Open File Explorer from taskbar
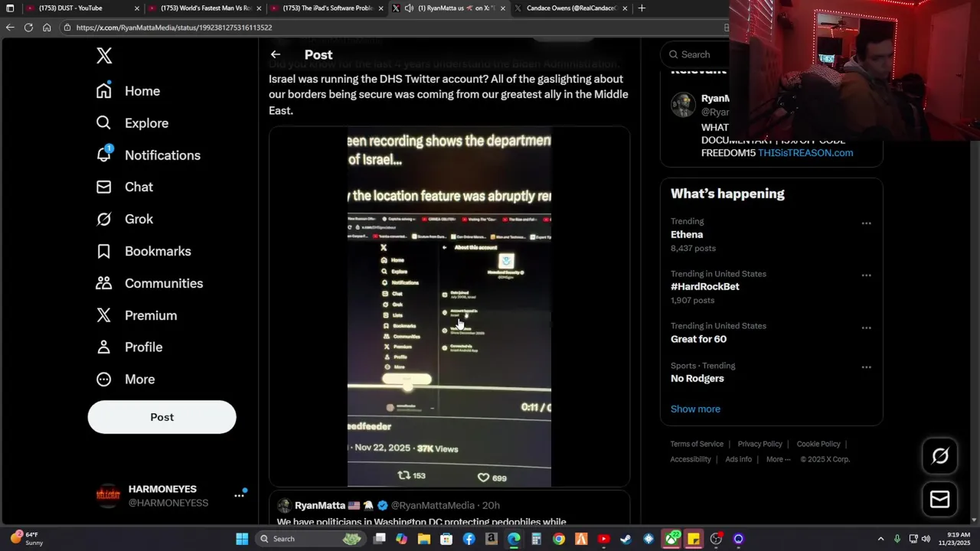Image resolution: width=980 pixels, height=551 pixels. click(x=424, y=539)
